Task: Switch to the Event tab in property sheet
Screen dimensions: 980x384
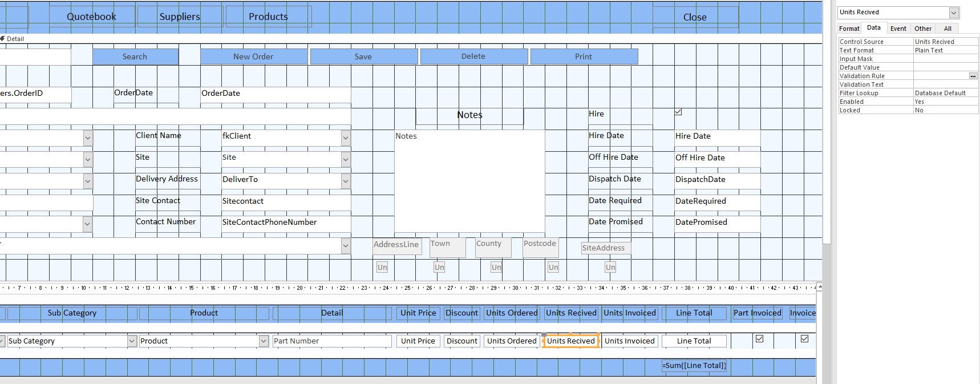Action: click(898, 29)
